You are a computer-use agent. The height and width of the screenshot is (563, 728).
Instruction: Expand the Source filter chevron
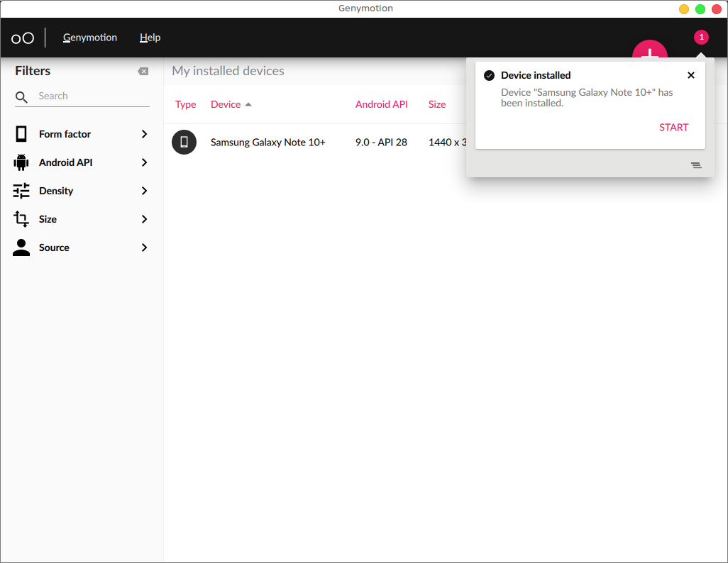pos(144,247)
